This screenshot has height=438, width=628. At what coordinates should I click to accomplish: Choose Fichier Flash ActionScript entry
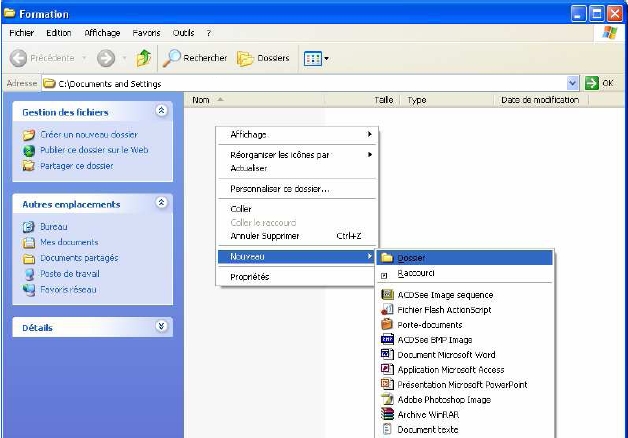[465, 310]
